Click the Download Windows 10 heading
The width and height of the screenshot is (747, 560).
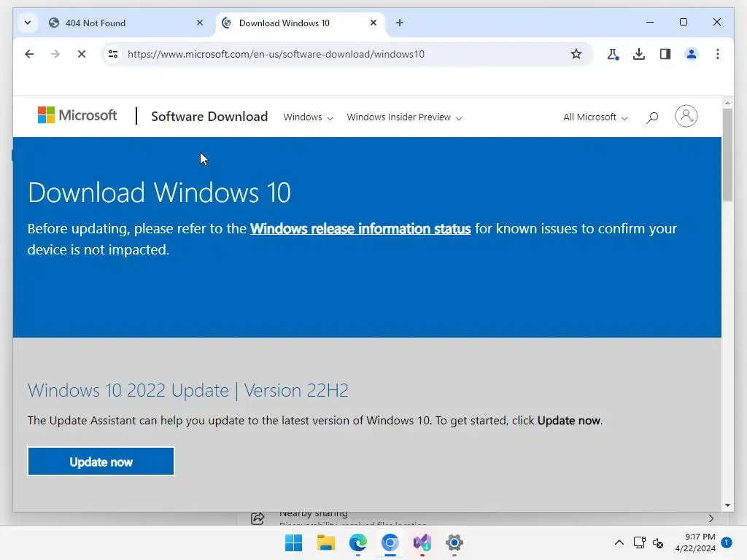159,192
